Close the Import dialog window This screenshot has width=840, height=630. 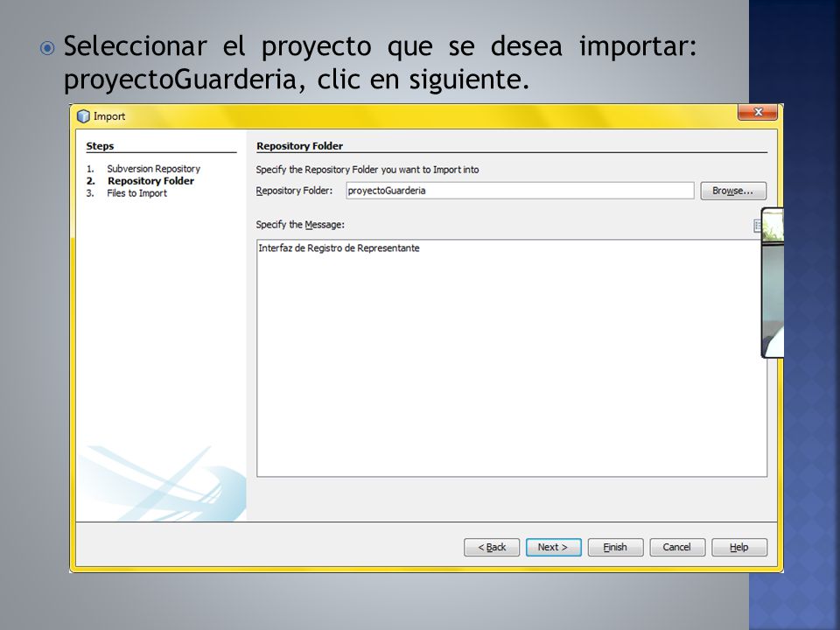point(758,112)
